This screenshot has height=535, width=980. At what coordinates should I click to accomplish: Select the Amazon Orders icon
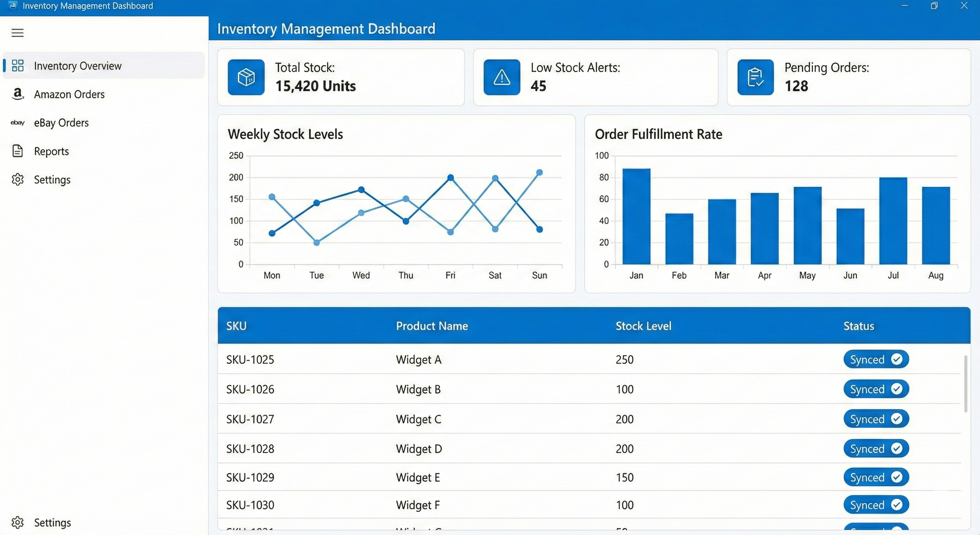[x=17, y=94]
